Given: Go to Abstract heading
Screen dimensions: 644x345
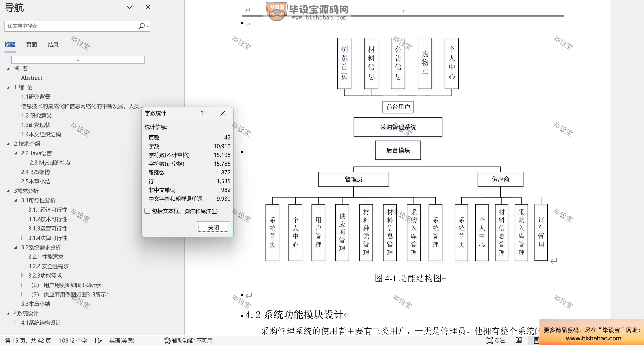Looking at the screenshot, I should (x=32, y=78).
